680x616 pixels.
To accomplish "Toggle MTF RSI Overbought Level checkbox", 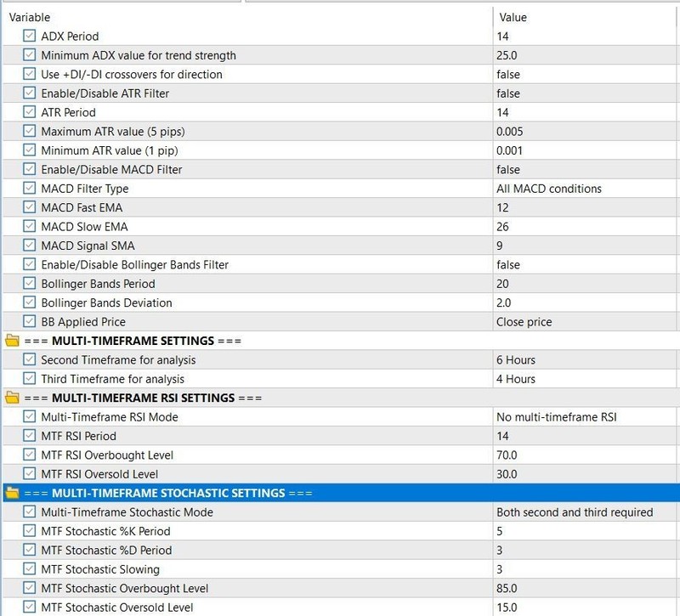I will tap(29, 455).
